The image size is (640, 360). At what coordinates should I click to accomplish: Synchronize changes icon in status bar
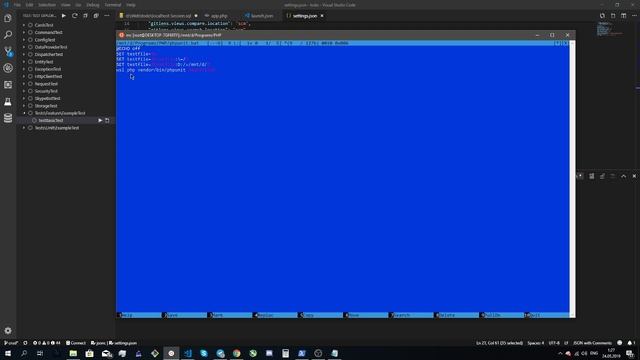25,343
